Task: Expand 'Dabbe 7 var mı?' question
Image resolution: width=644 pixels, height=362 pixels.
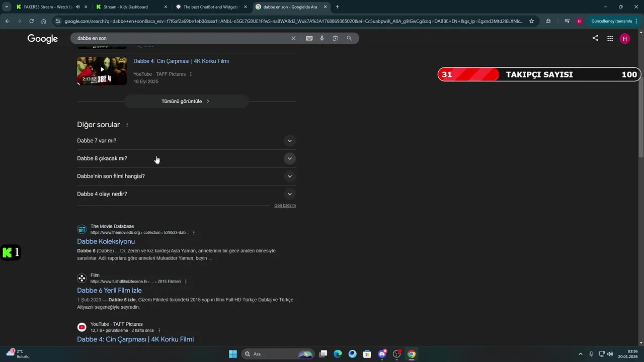Action: 186,141
